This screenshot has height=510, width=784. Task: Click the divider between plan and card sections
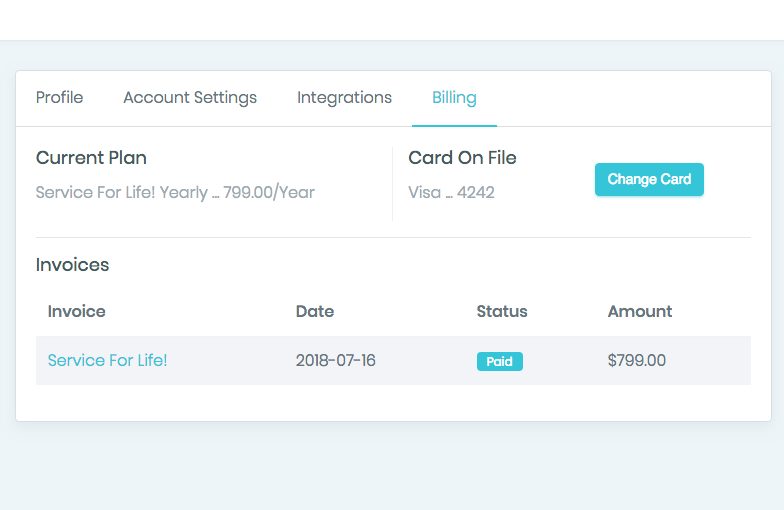392,183
